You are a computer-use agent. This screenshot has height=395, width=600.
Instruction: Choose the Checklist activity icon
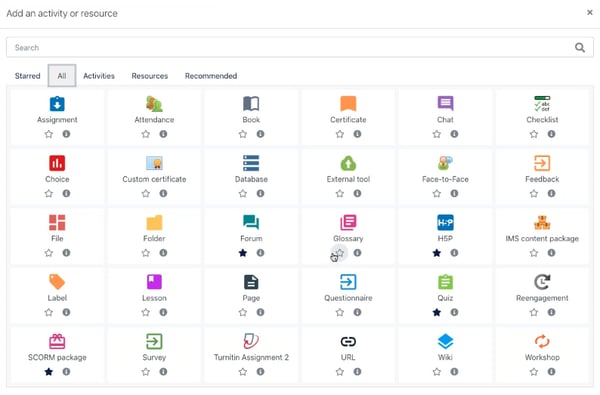click(542, 104)
